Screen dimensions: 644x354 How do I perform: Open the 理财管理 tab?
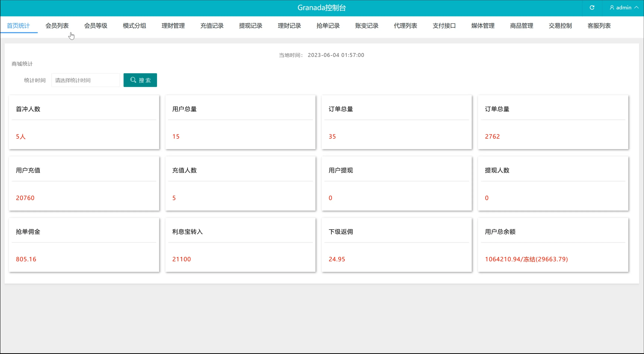[x=173, y=26]
